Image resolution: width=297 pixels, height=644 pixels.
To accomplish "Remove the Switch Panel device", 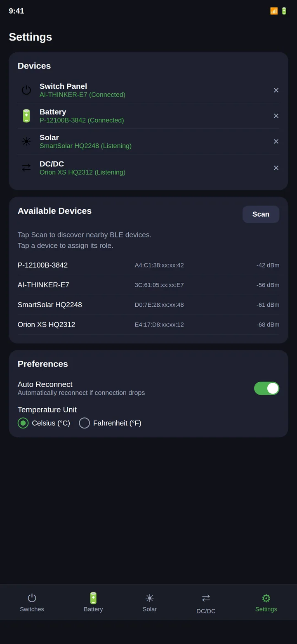I will (x=276, y=90).
